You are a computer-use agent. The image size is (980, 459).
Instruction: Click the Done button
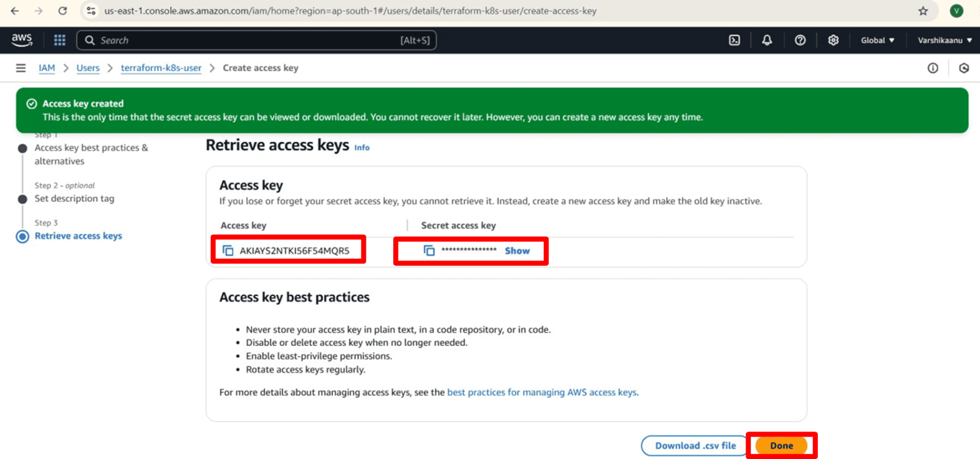[x=782, y=445]
